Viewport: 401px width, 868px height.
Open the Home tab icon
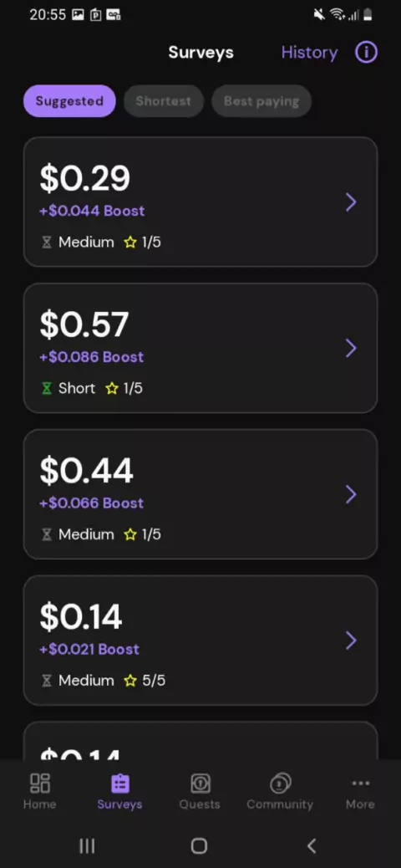click(x=40, y=784)
